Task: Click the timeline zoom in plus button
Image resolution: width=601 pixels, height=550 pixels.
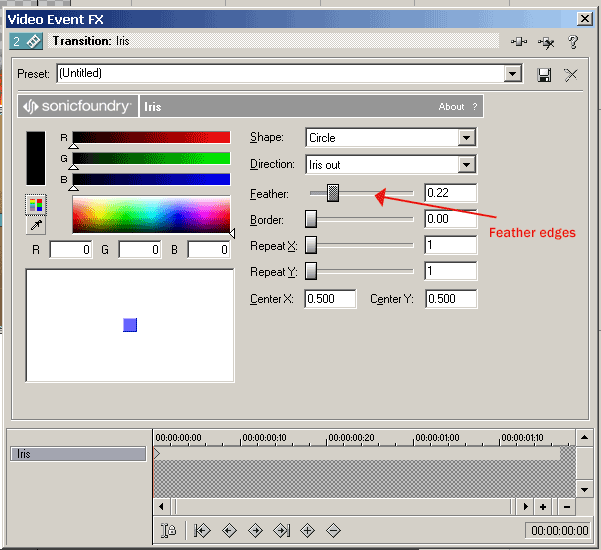Action: pyautogui.click(x=543, y=507)
